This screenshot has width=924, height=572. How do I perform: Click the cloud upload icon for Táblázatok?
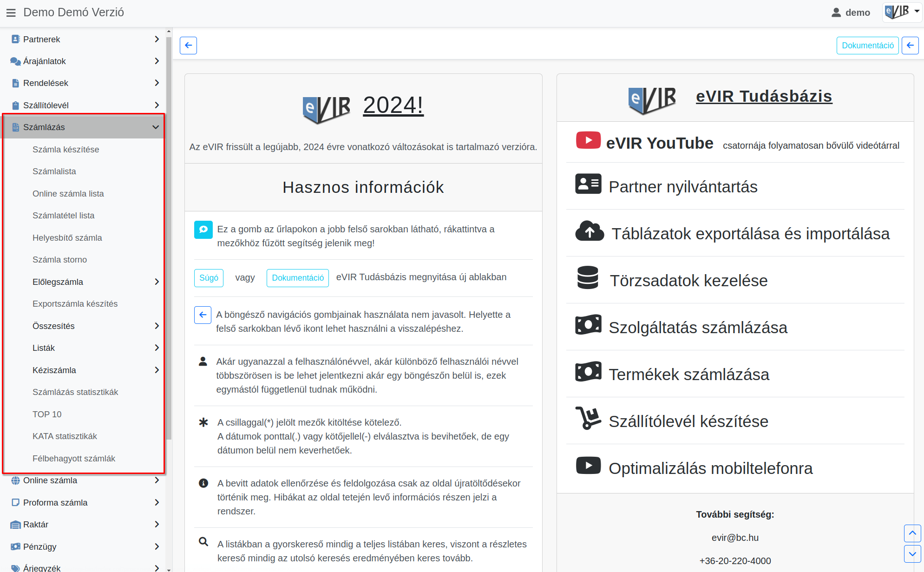pyautogui.click(x=590, y=231)
